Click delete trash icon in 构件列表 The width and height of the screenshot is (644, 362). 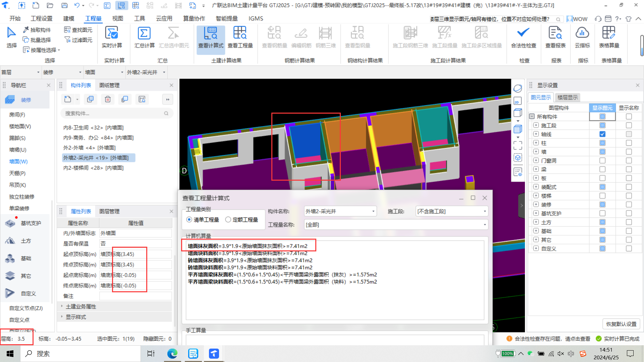(x=108, y=99)
